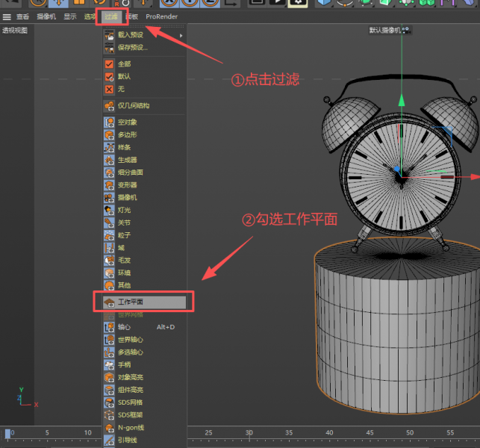
Task: Toggle 引导线 filter
Action: tap(144, 440)
